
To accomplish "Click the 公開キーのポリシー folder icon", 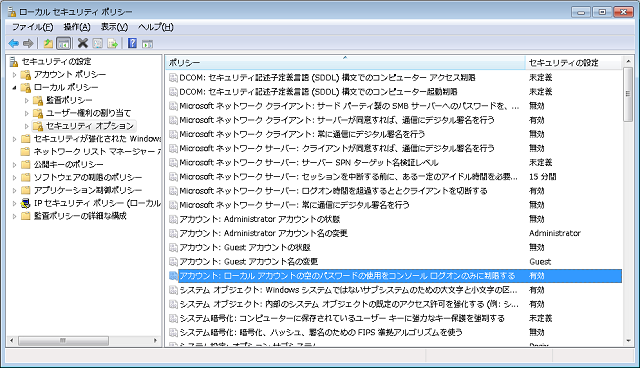I will [26, 164].
